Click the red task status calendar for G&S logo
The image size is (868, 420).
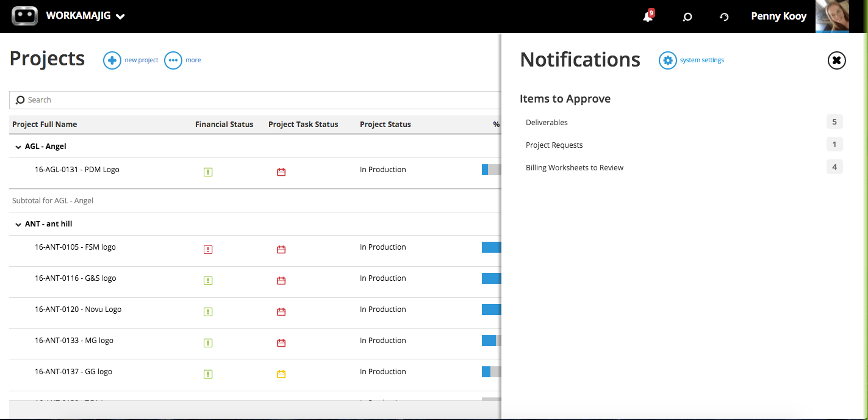(x=281, y=280)
